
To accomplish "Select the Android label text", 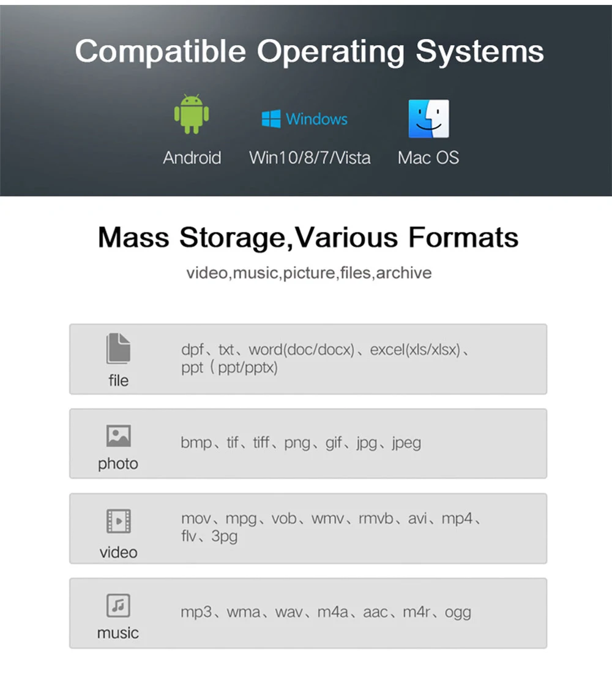I will point(192,158).
